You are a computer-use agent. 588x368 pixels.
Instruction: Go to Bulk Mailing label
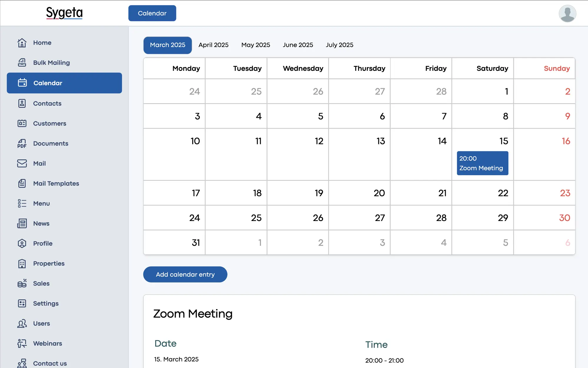pos(51,63)
